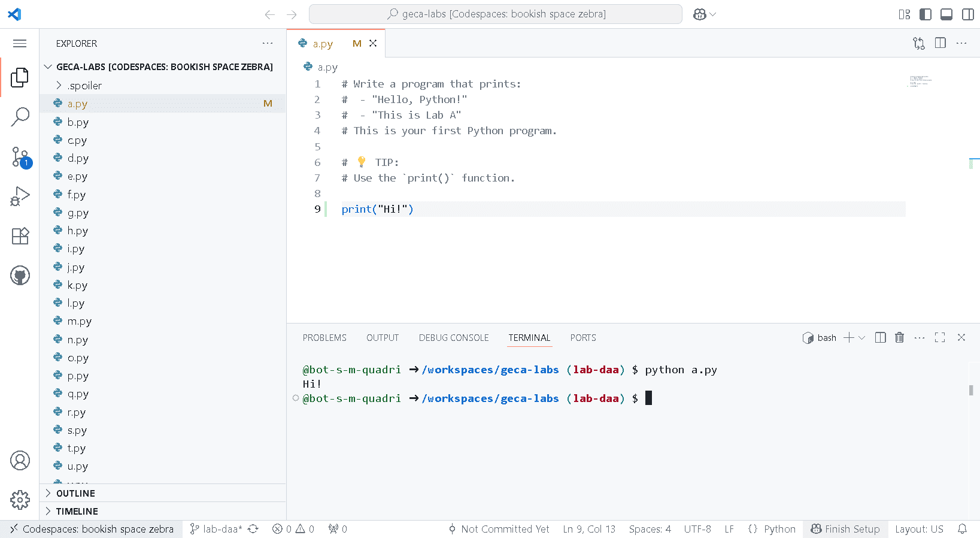This screenshot has width=980, height=538.
Task: Open b.py in the explorer
Action: pyautogui.click(x=162, y=122)
